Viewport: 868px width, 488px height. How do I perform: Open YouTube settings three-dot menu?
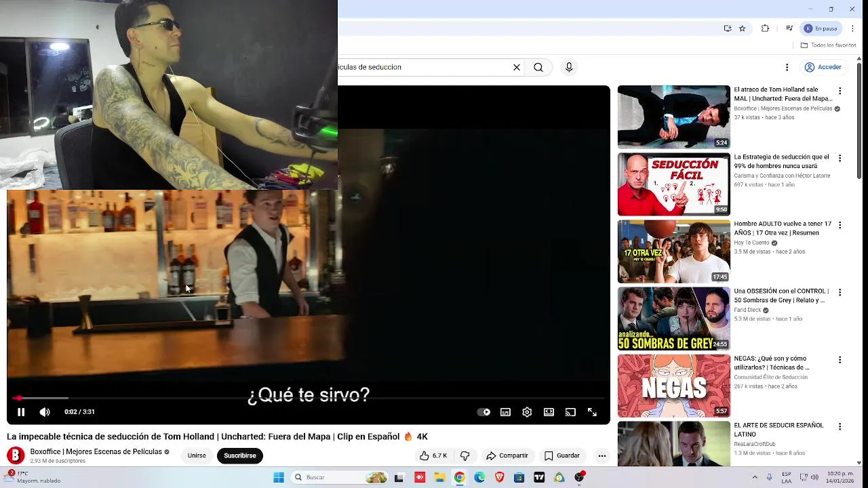[x=787, y=67]
